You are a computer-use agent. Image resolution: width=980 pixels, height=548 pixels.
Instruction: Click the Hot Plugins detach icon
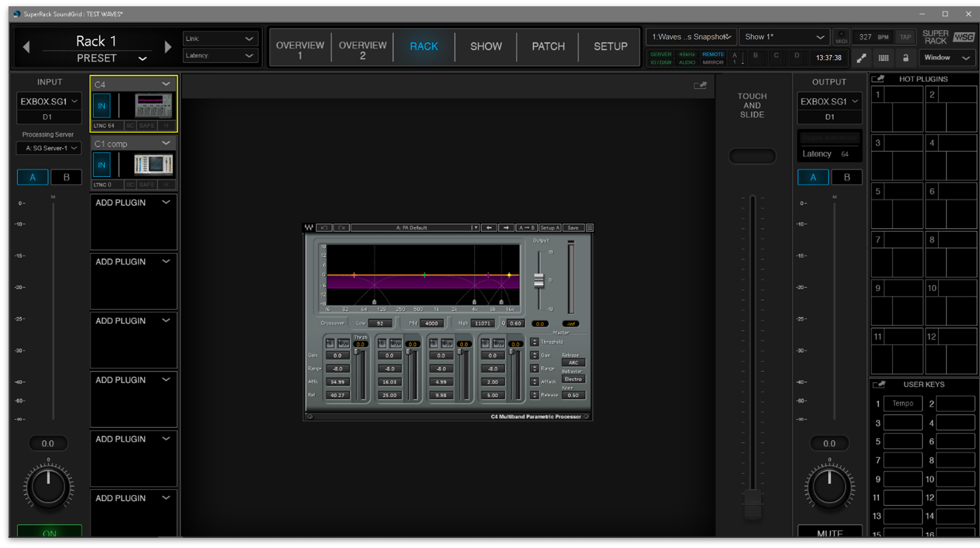pos(878,79)
